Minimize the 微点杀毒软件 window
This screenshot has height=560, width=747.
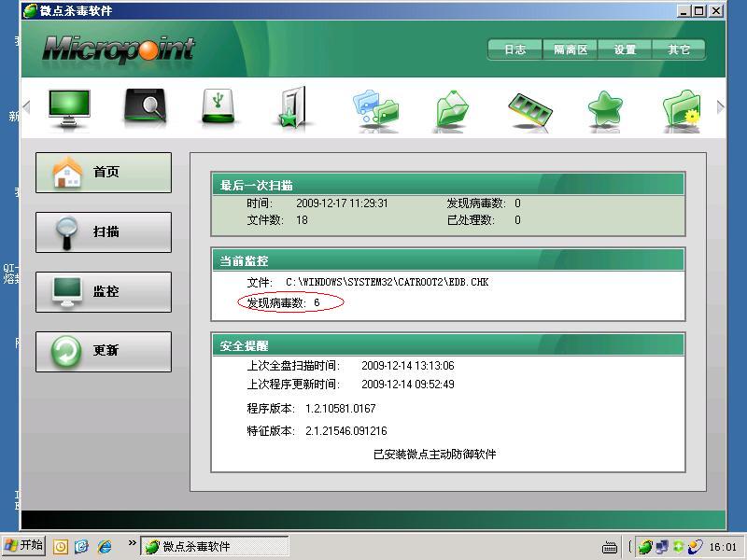[684, 10]
